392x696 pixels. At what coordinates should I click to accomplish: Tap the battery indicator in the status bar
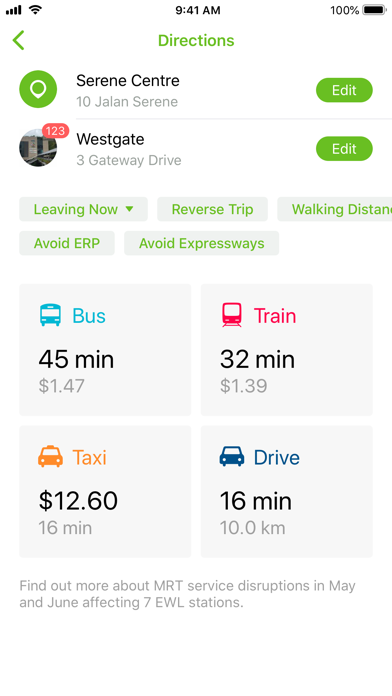tap(374, 10)
